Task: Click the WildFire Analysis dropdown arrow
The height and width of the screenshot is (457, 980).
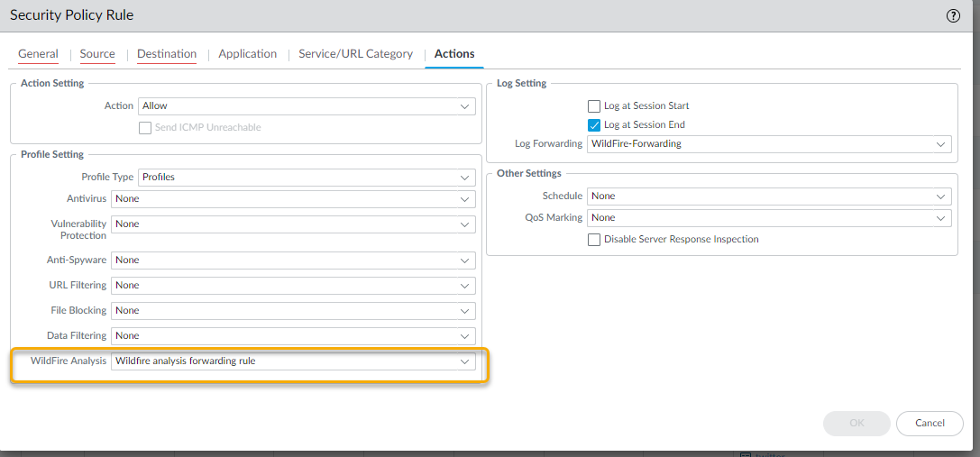Action: [464, 362]
